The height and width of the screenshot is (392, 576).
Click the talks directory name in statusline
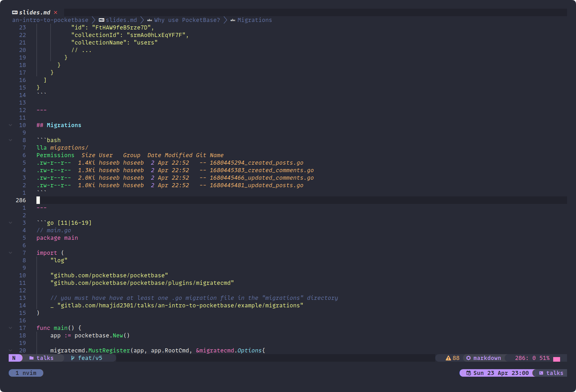pyautogui.click(x=45, y=358)
